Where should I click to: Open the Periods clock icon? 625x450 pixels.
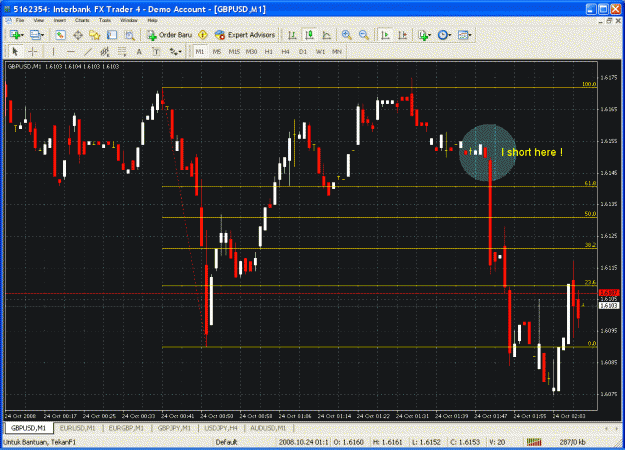pyautogui.click(x=442, y=35)
